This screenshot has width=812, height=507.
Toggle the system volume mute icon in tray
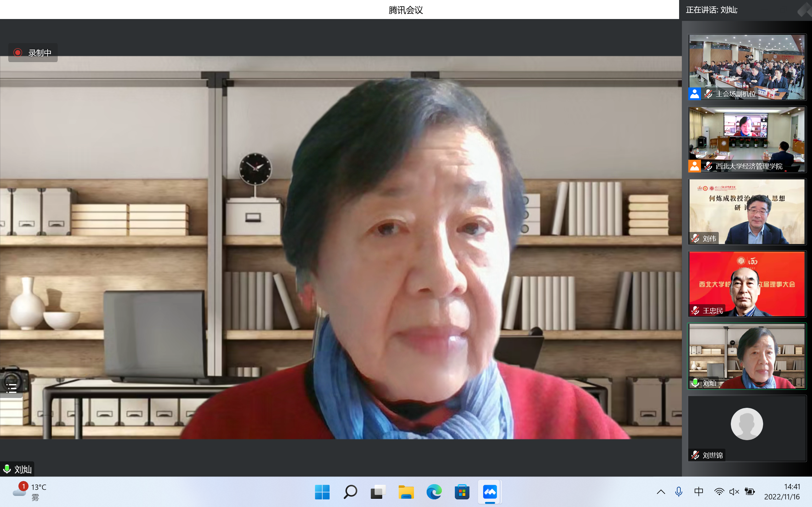734,492
